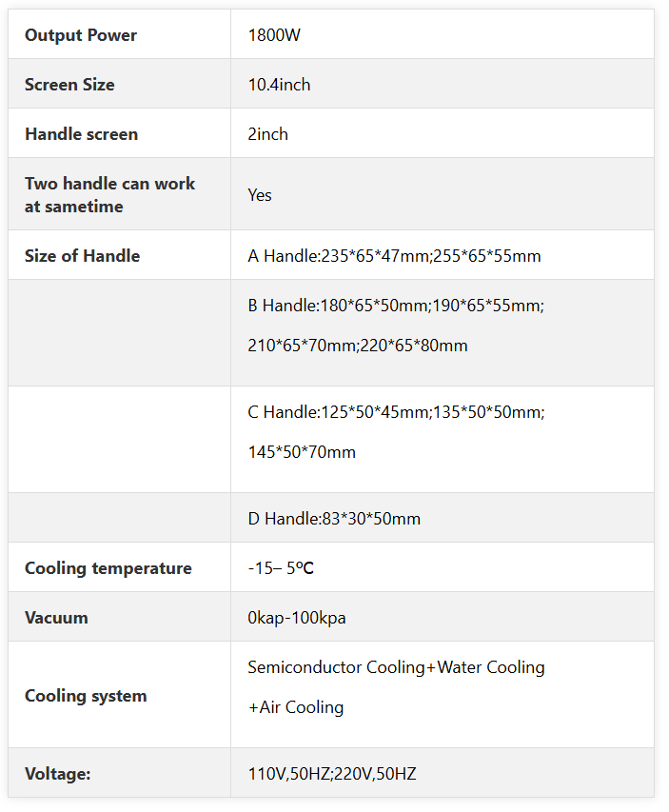This screenshot has width=669, height=812.
Task: Click the D Handle:83*30*50mm cell
Action: point(443,518)
